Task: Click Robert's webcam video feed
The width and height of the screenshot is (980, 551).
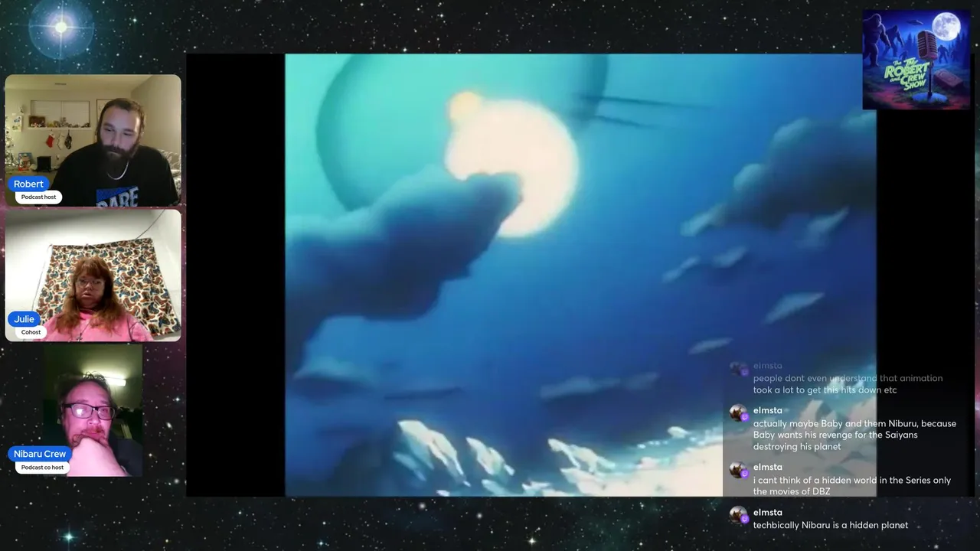Action: [x=93, y=140]
